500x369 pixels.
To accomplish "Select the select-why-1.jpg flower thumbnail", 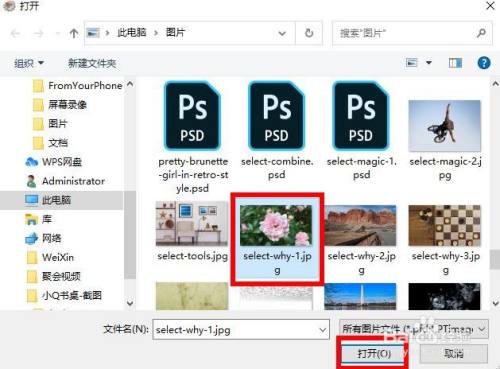I will [276, 225].
